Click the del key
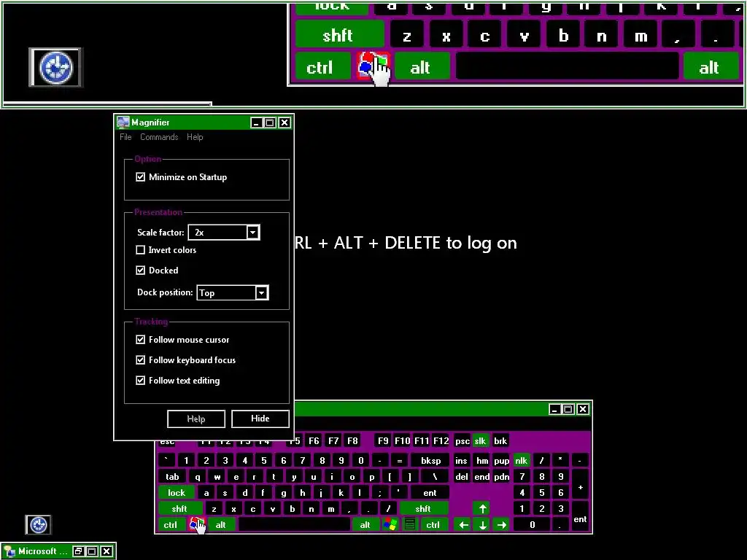Image resolution: width=747 pixels, height=560 pixels. (462, 477)
